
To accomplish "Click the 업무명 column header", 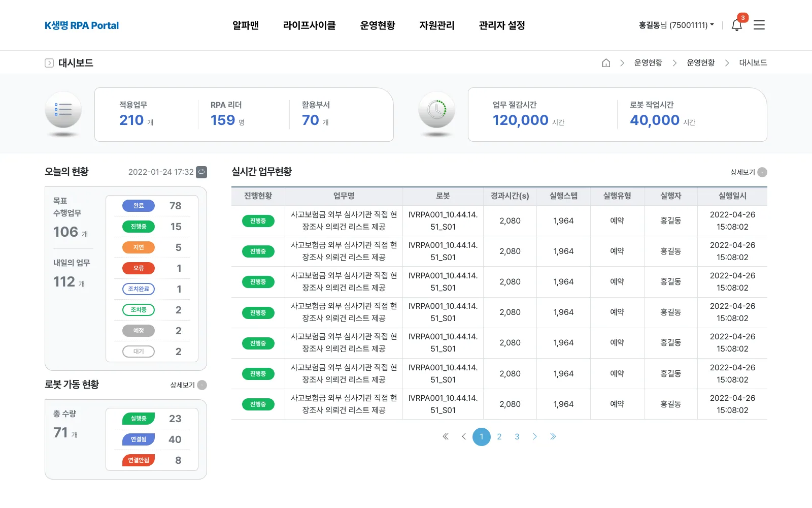I will [x=344, y=196].
